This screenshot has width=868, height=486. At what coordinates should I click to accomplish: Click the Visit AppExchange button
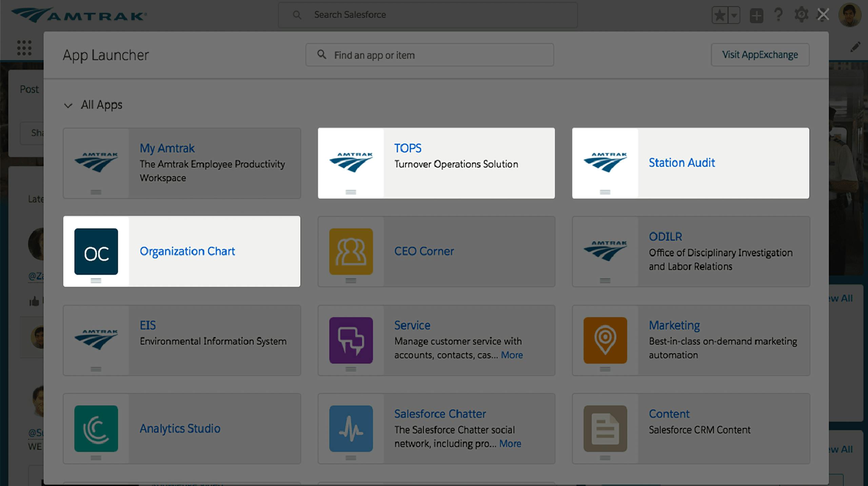click(760, 55)
